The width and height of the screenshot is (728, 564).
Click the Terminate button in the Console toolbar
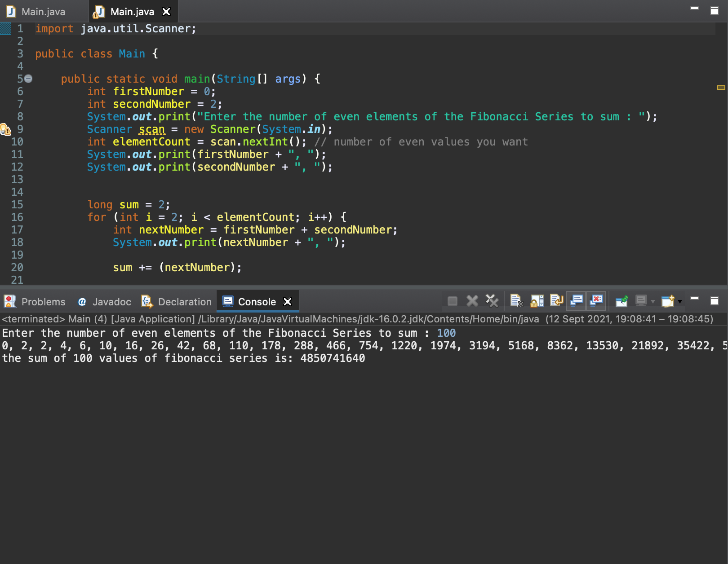453,301
